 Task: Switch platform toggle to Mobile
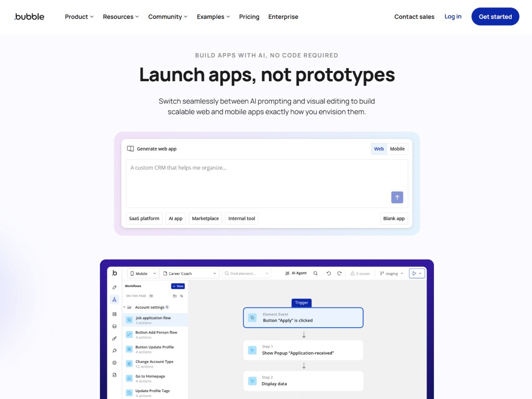397,148
